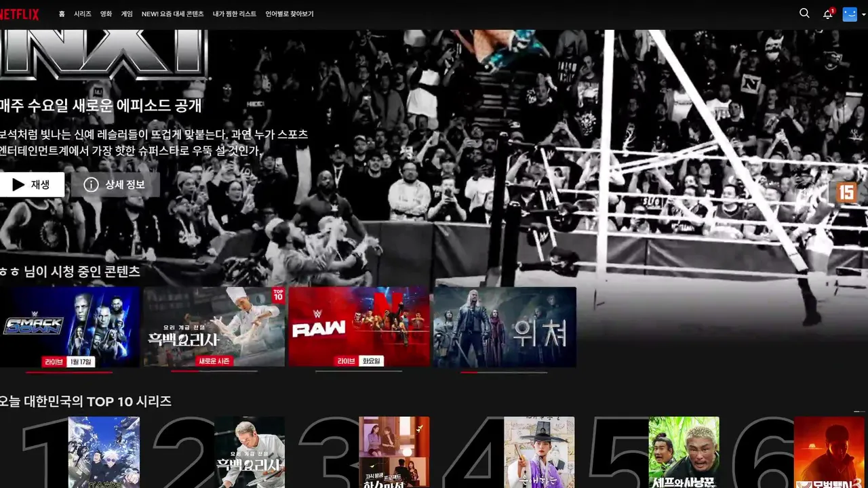The height and width of the screenshot is (488, 868).
Task: Expand the profile dropdown caret
Action: [x=863, y=14]
